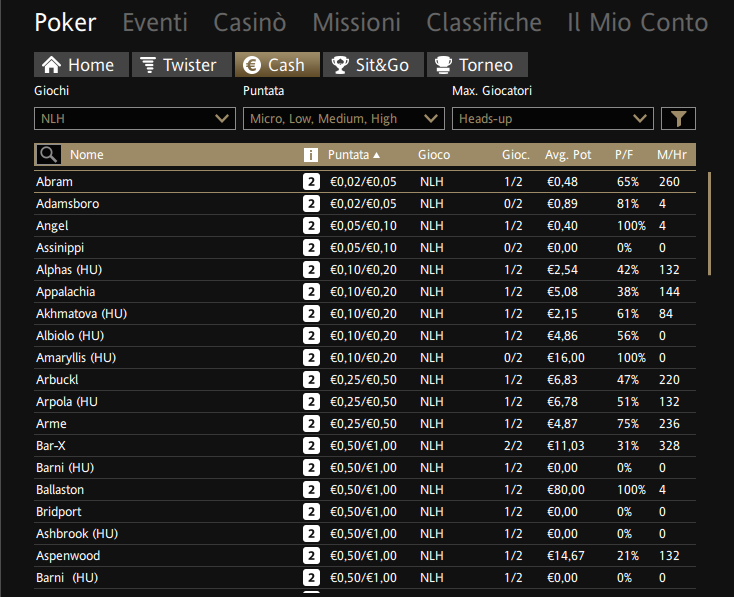Viewport: 734px width, 597px height.
Task: Click the player-count 2 icon for Arpola (HU
Action: coord(311,402)
